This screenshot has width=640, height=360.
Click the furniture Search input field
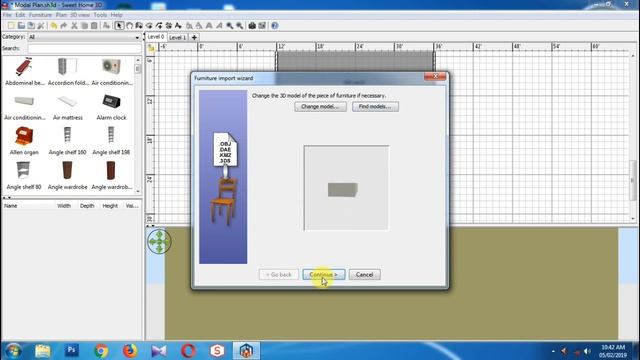[84, 49]
